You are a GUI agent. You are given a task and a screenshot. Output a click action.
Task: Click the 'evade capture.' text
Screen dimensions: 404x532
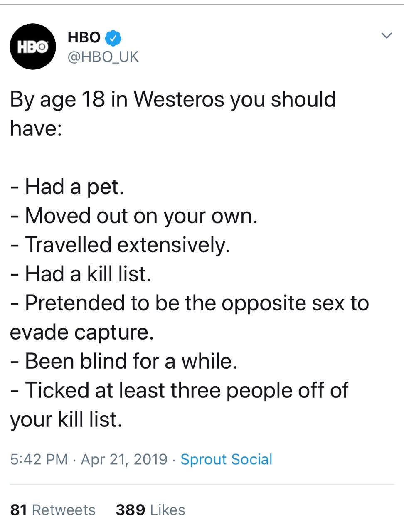82,332
